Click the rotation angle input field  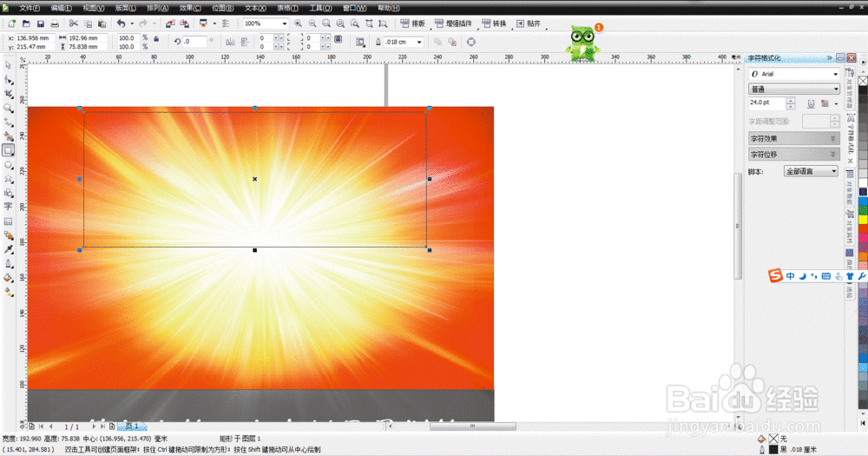pyautogui.click(x=194, y=42)
